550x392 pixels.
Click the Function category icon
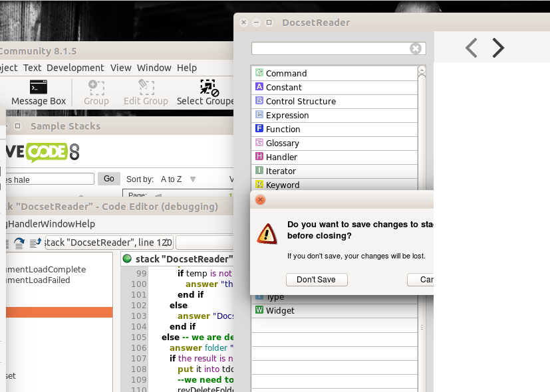[x=259, y=129]
